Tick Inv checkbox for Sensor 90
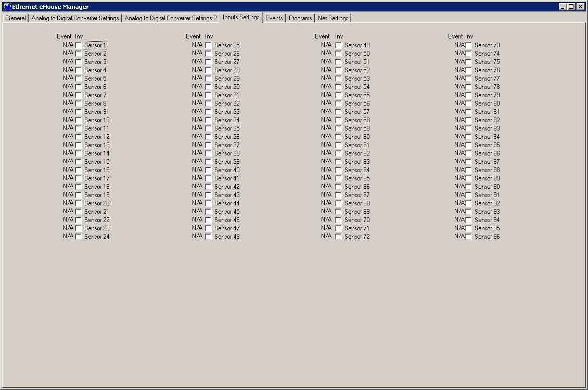The width and height of the screenshot is (588, 390). click(468, 187)
